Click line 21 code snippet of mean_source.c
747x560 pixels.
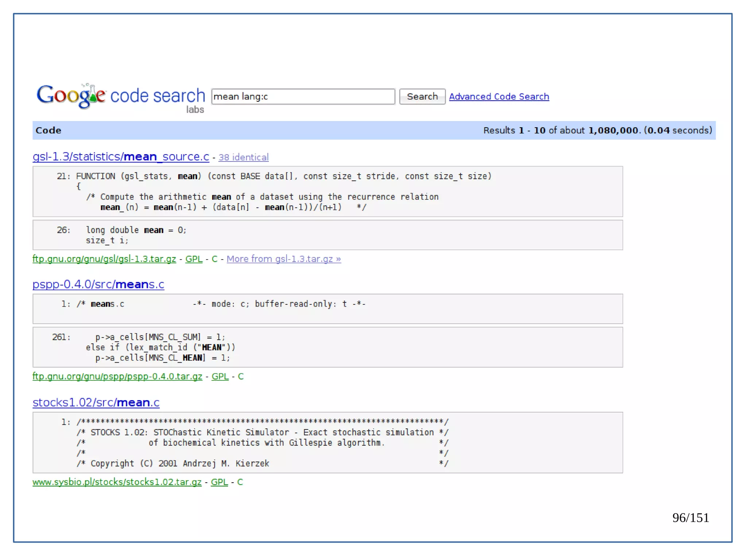[327, 191]
